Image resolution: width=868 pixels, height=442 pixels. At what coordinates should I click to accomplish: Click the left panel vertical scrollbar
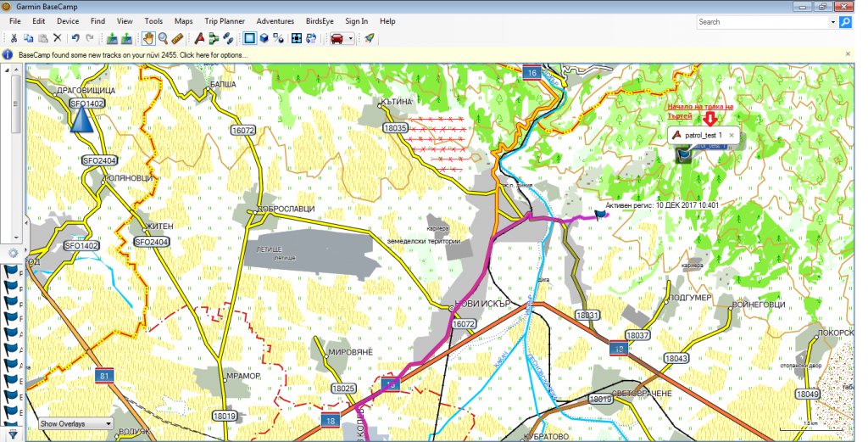(15, 110)
